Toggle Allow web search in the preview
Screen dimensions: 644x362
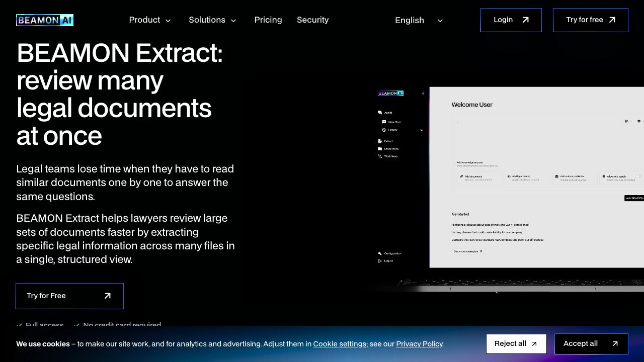639,176
